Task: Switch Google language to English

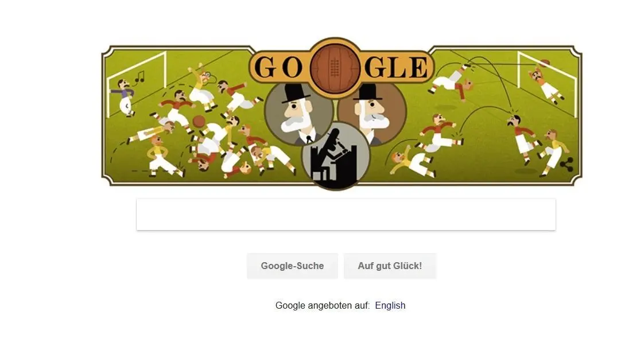Action: (390, 305)
